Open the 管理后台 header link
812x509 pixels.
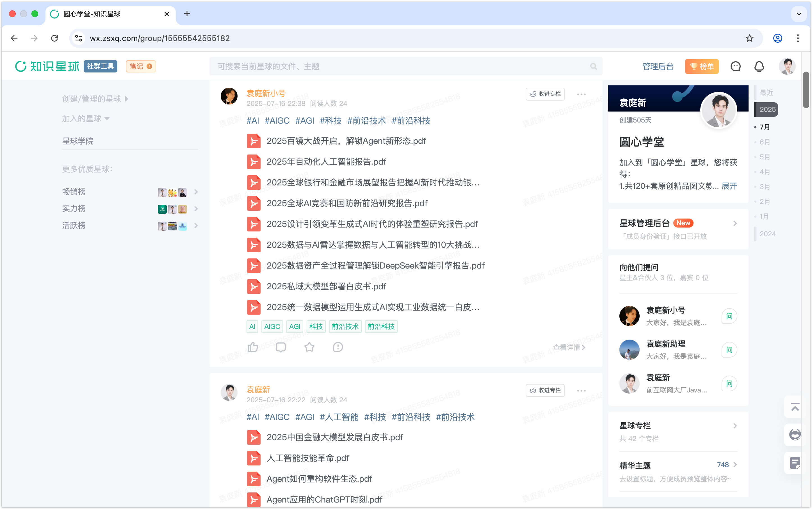click(658, 66)
